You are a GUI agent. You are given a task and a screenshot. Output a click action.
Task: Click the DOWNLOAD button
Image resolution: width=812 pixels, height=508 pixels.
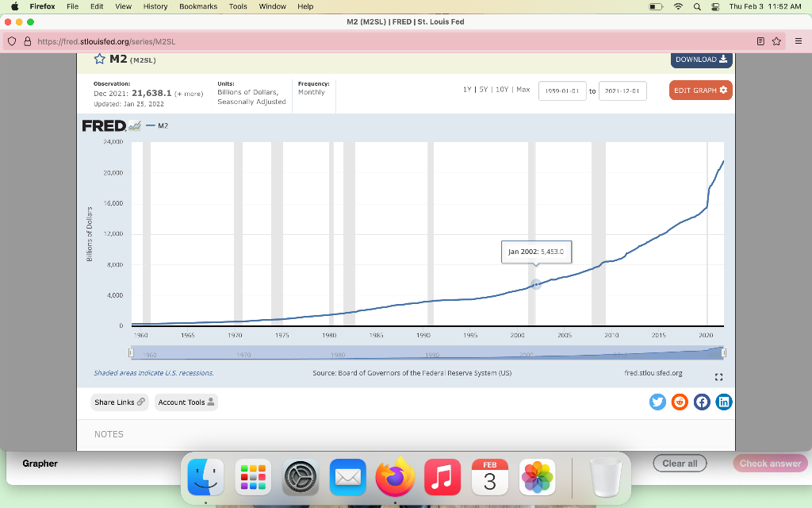(701, 60)
